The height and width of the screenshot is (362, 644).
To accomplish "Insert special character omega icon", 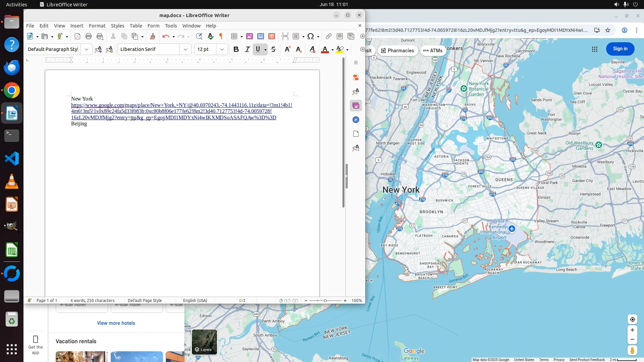I will (311, 37).
